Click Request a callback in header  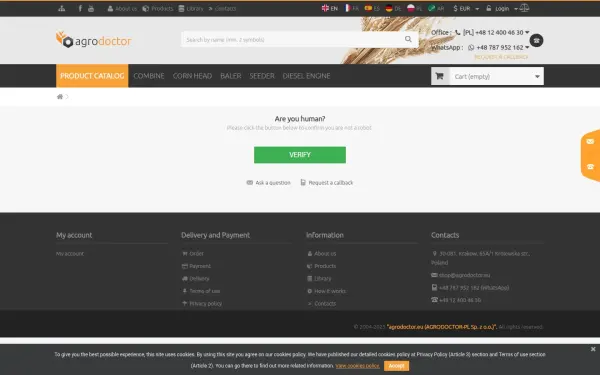[x=501, y=57]
